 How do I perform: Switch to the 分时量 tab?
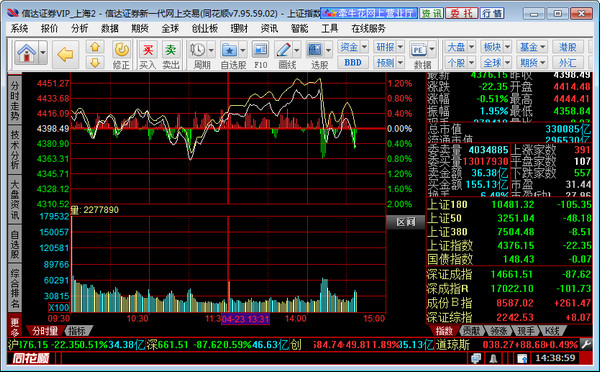click(45, 331)
